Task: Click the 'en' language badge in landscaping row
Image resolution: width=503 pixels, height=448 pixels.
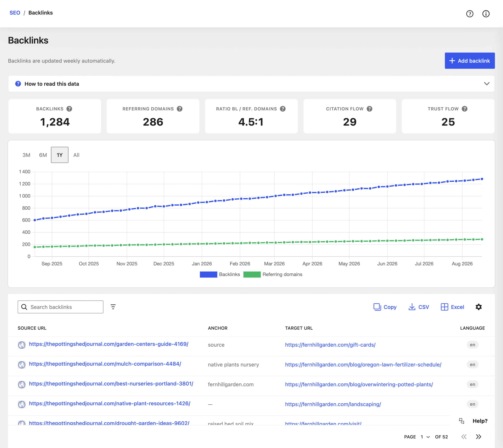Action: [473, 404]
